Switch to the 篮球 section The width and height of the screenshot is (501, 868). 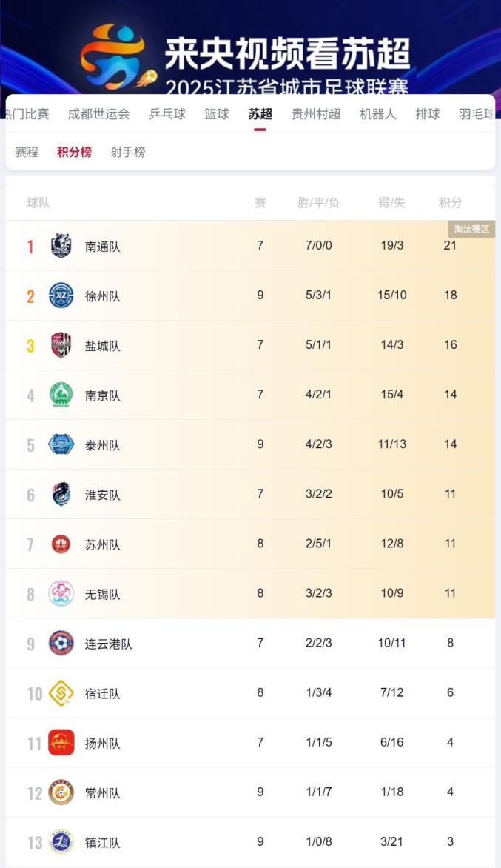coord(216,115)
